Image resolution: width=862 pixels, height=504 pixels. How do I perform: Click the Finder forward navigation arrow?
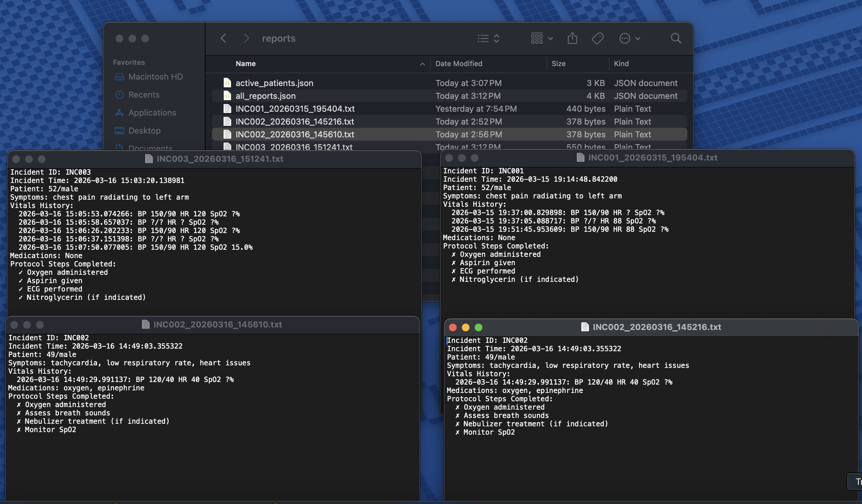tap(246, 38)
